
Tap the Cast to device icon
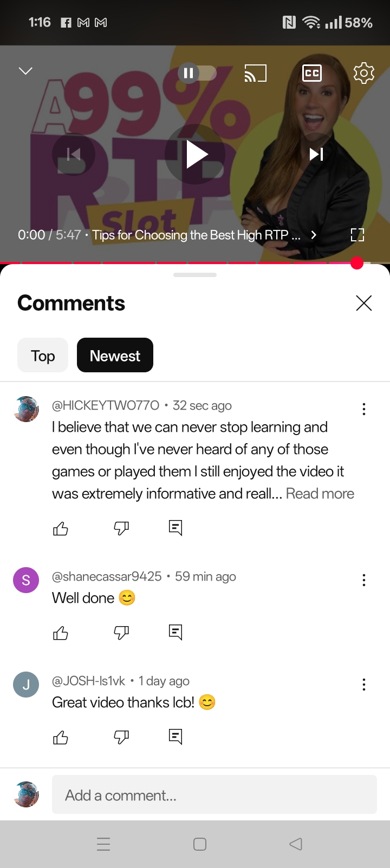[256, 73]
